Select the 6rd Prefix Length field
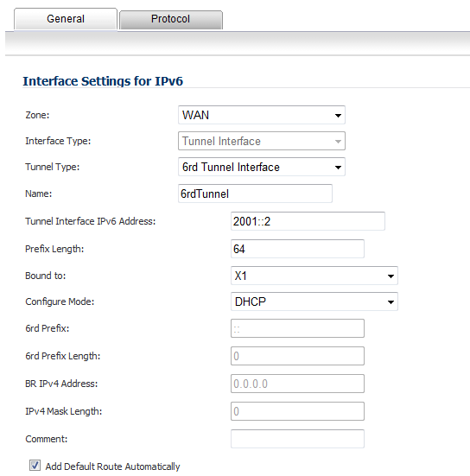470x476 pixels. pyautogui.click(x=297, y=356)
